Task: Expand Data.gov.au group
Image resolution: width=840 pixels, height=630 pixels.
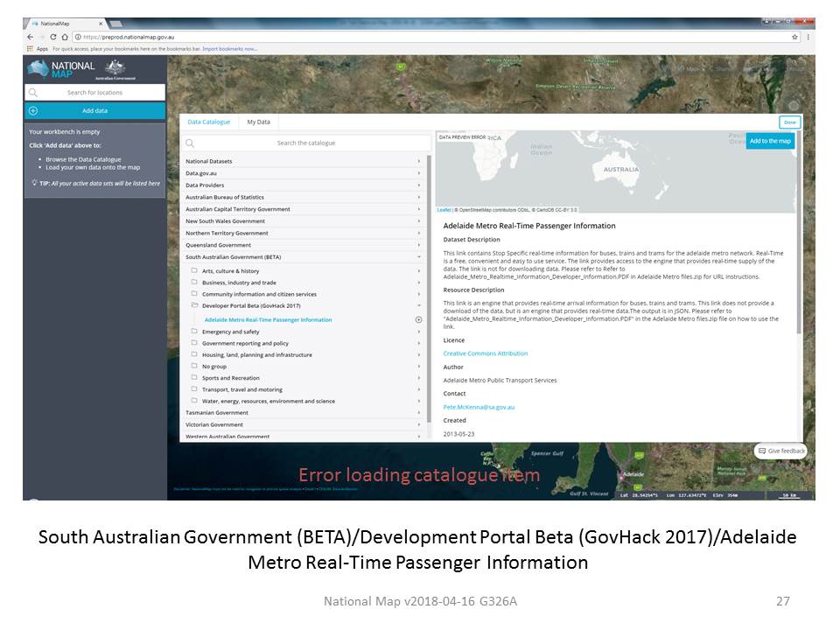Action: pos(304,173)
